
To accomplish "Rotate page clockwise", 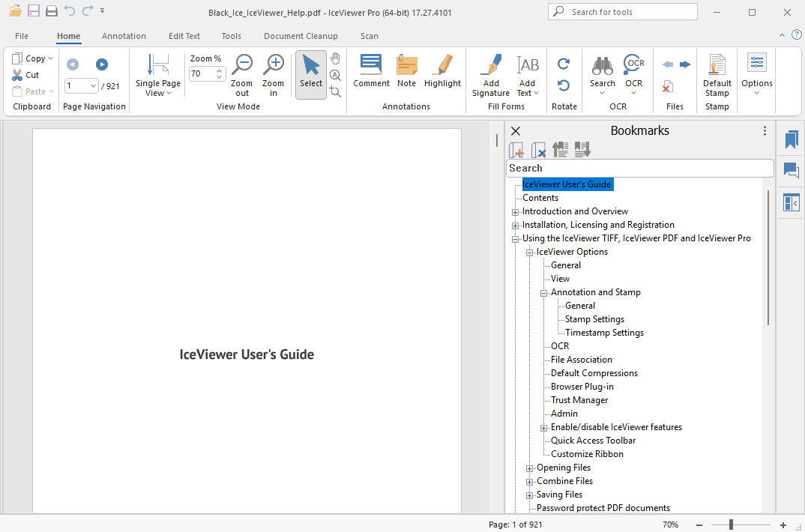I will click(x=564, y=64).
